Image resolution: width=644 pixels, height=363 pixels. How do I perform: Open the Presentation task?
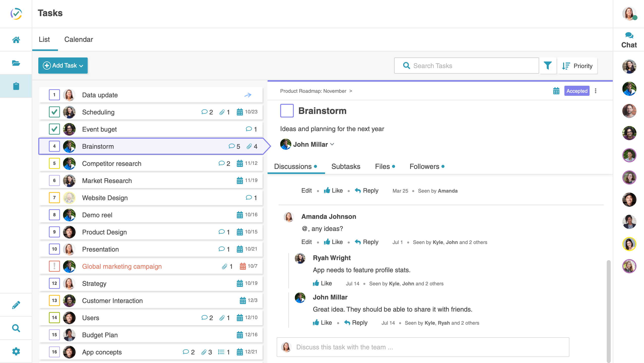tap(151, 249)
